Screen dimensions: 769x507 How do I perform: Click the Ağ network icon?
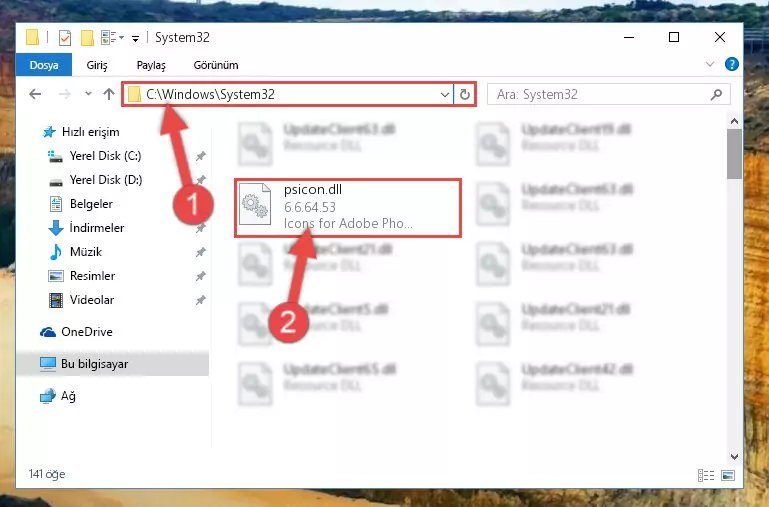[x=48, y=396]
